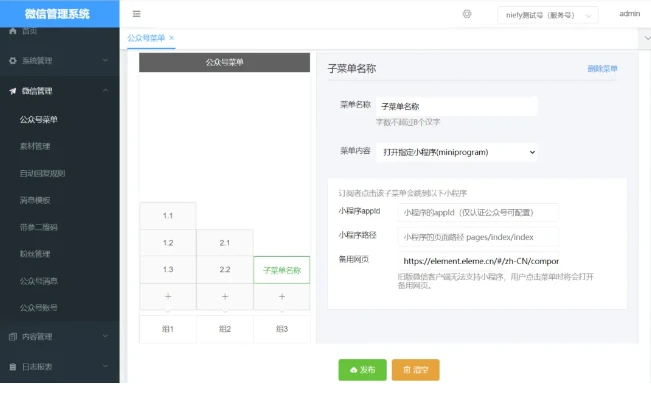Open 自动回复规则 in sidebar
This screenshot has height=408, width=651.
tap(42, 173)
